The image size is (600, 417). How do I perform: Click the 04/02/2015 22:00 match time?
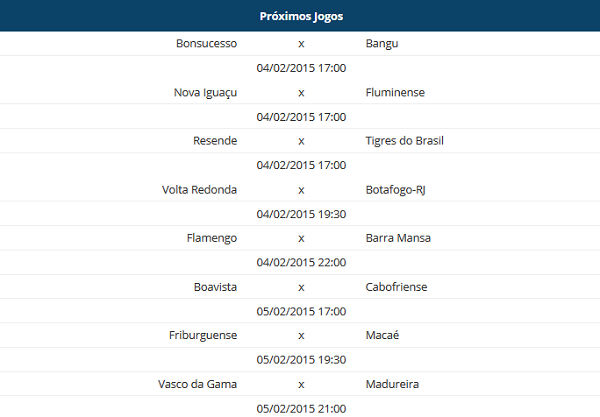click(301, 262)
